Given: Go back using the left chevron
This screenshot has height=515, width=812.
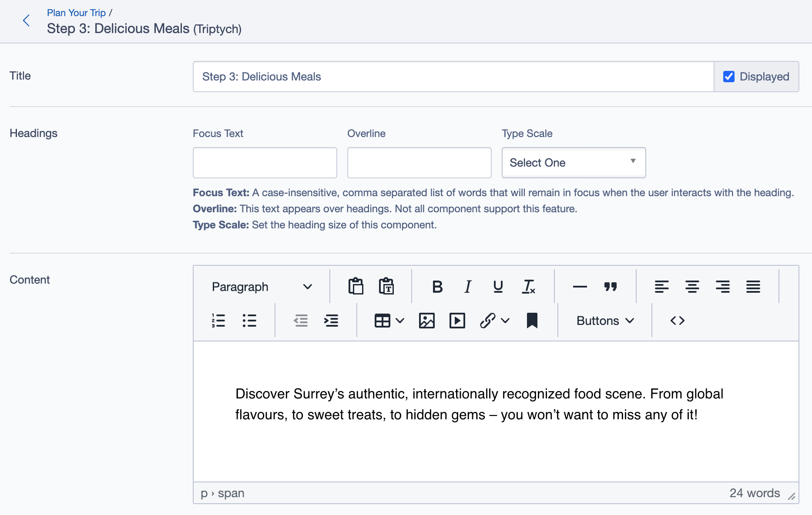Looking at the screenshot, I should (x=26, y=20).
